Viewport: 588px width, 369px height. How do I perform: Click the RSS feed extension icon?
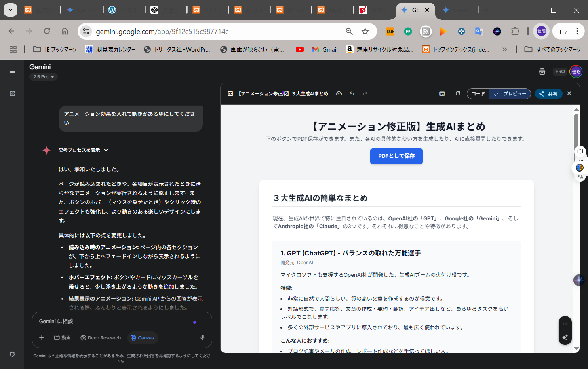(x=426, y=31)
